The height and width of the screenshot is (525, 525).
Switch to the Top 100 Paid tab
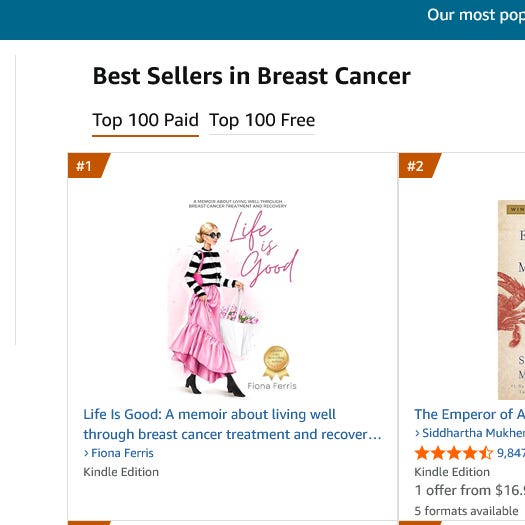145,120
